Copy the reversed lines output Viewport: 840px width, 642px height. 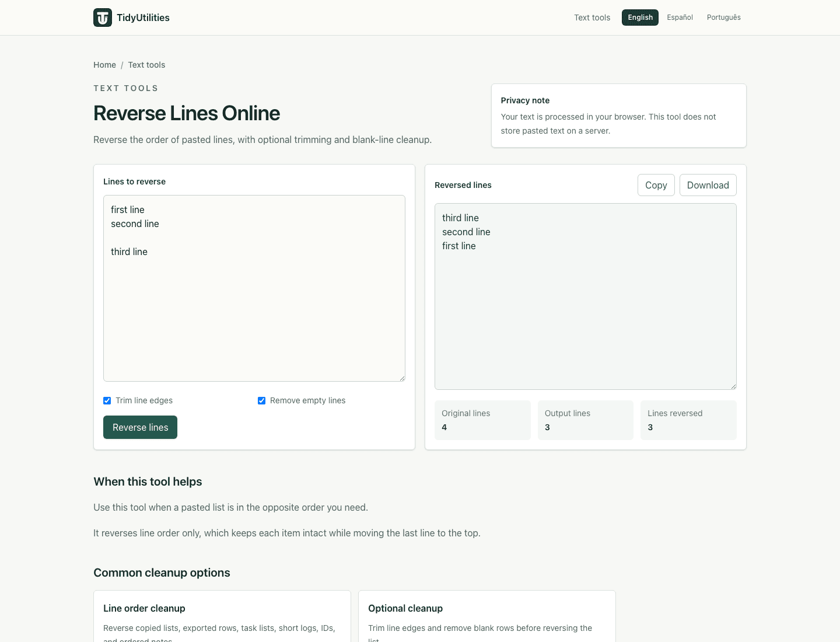[x=656, y=185]
